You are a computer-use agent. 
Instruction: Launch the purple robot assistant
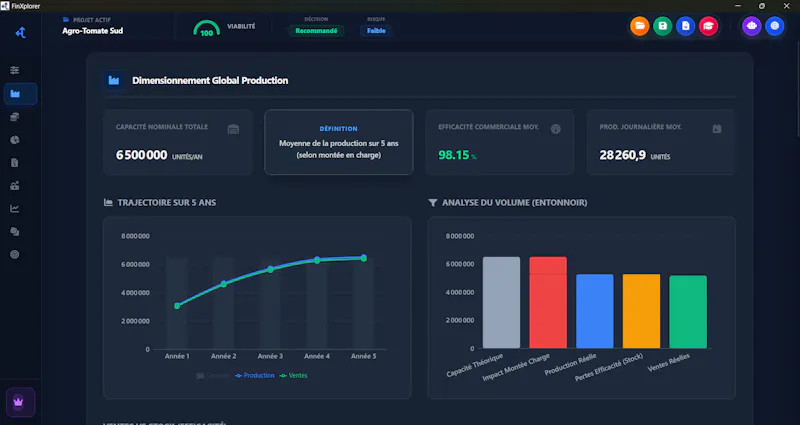752,26
